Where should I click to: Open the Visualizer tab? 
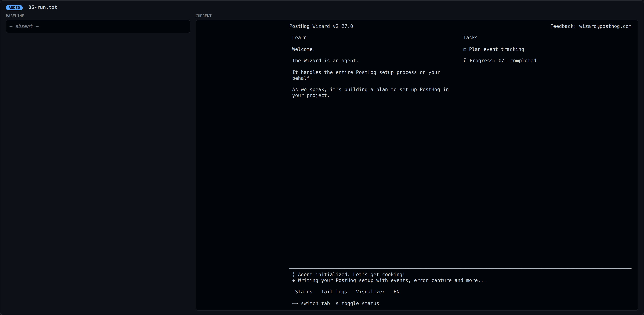[370, 292]
